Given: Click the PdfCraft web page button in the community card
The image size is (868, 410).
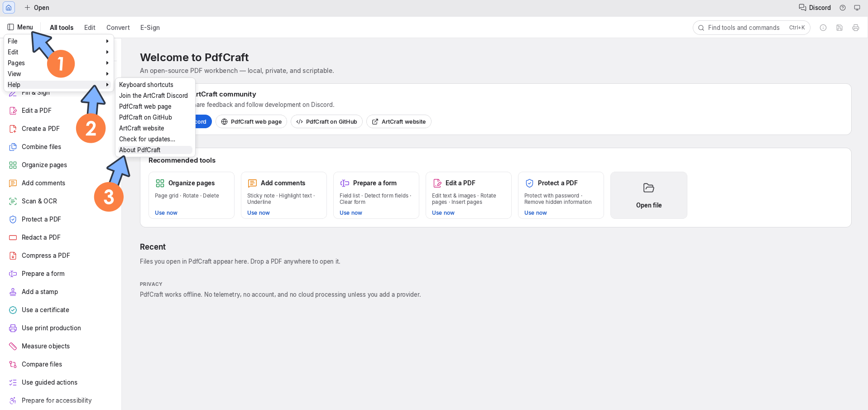Looking at the screenshot, I should pyautogui.click(x=251, y=121).
